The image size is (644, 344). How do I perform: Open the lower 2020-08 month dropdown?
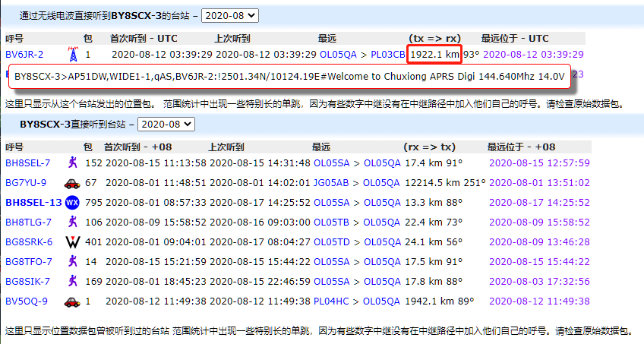click(x=166, y=123)
